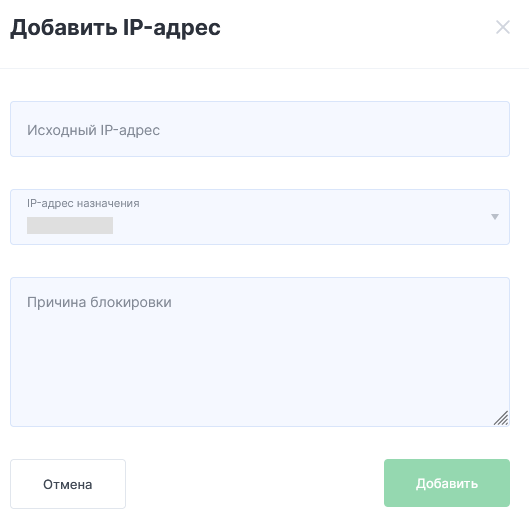Click the textarea resize handle icon
Screen dimensions: 529x521
(x=501, y=418)
